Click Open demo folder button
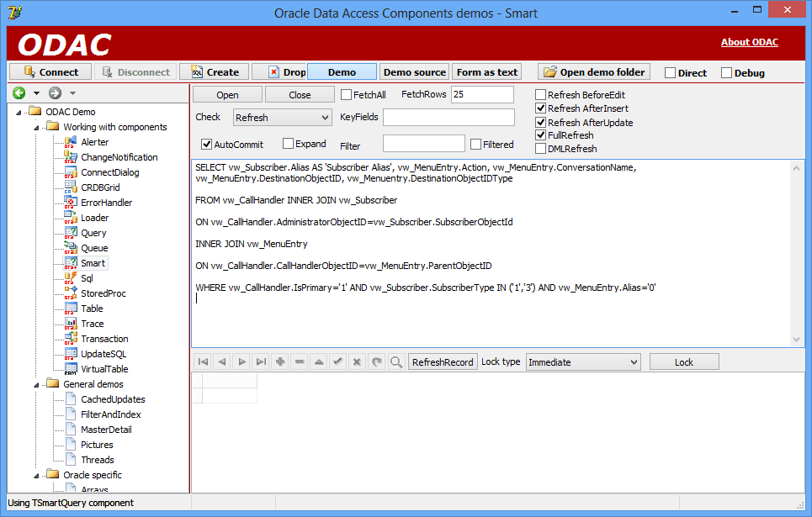Image resolution: width=812 pixels, height=517 pixels. click(594, 72)
